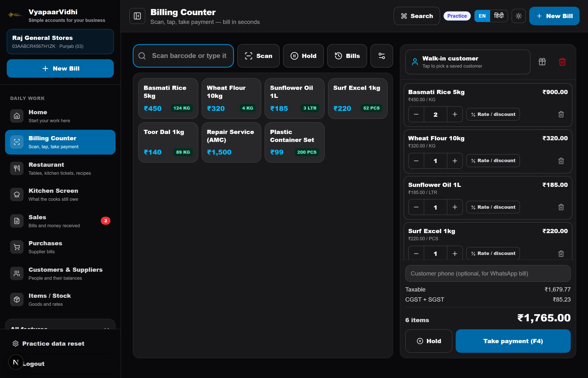Open Search command button
Image resolution: width=588 pixels, height=378 pixels.
pos(416,16)
